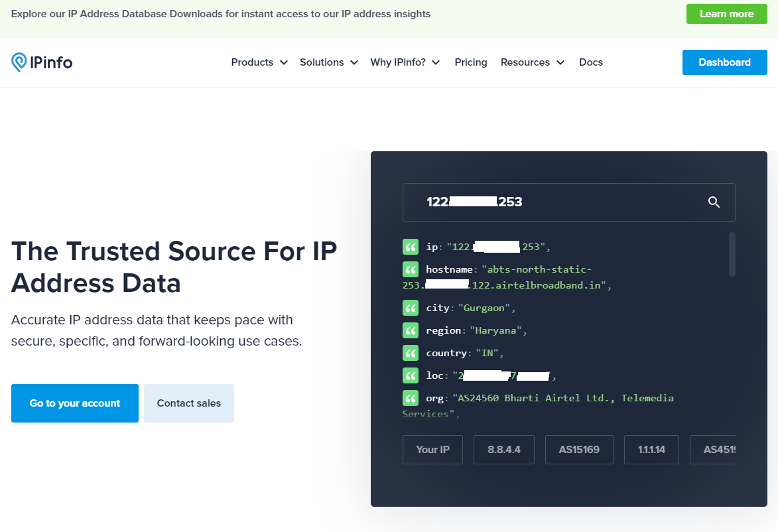
Task: Click the country value "IN"
Action: 487,354
